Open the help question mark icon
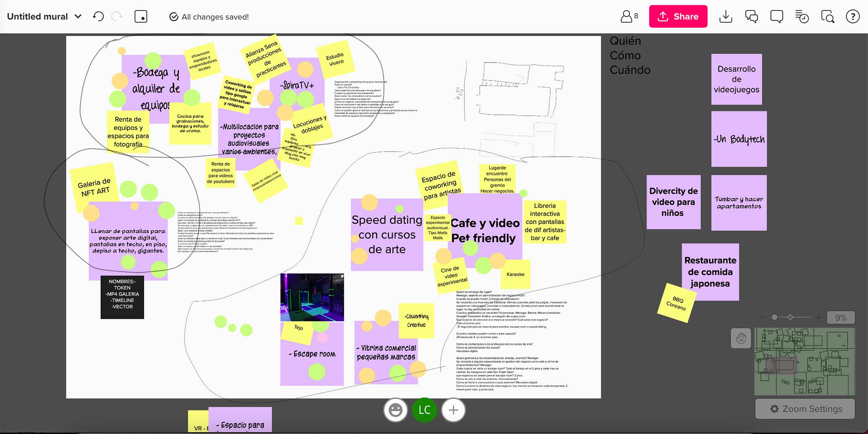 tap(852, 17)
